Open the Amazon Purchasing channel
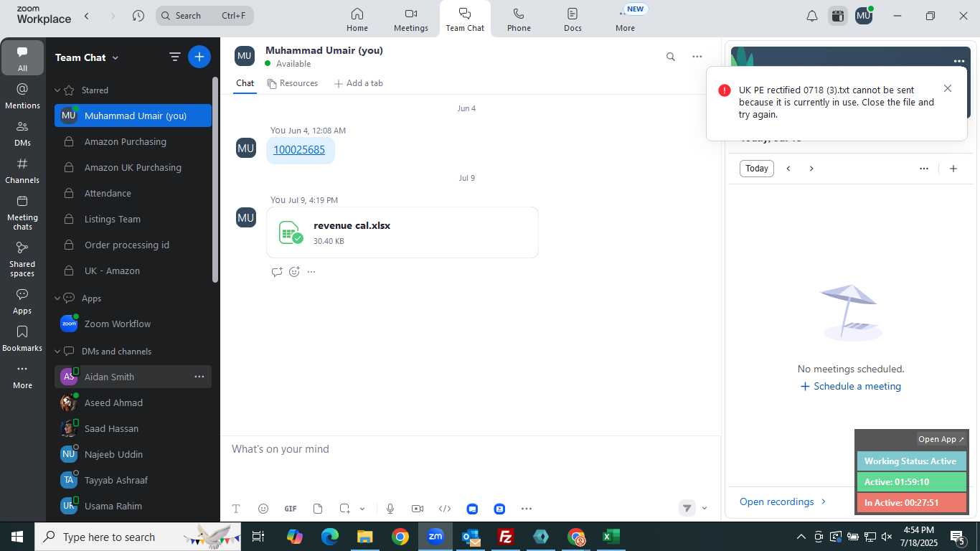Screen dimensions: 980x551 tap(133, 141)
